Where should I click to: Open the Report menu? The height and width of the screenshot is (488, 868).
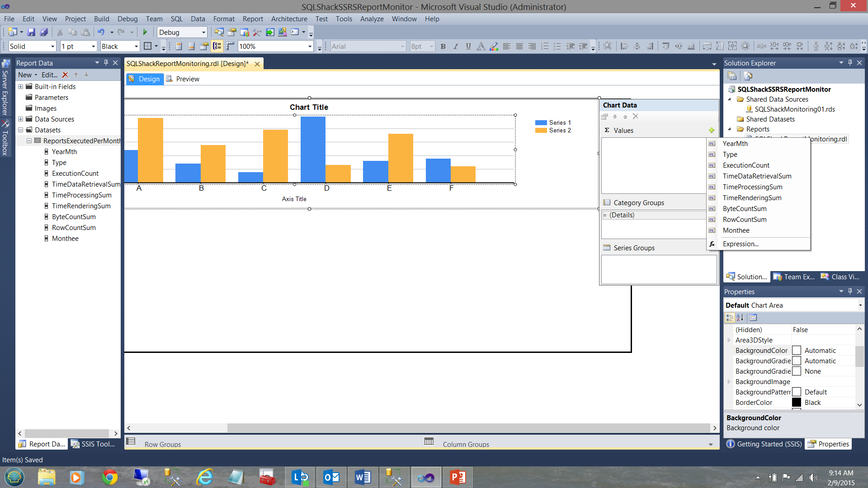(x=252, y=19)
